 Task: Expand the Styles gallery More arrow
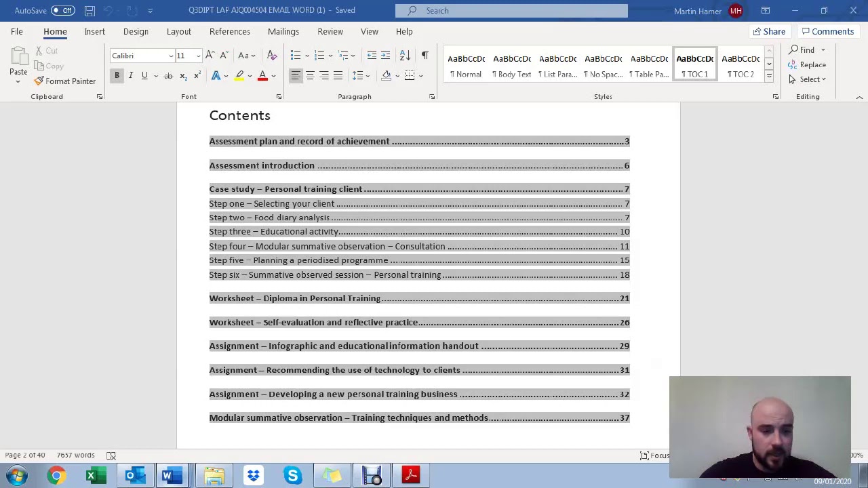coord(769,76)
